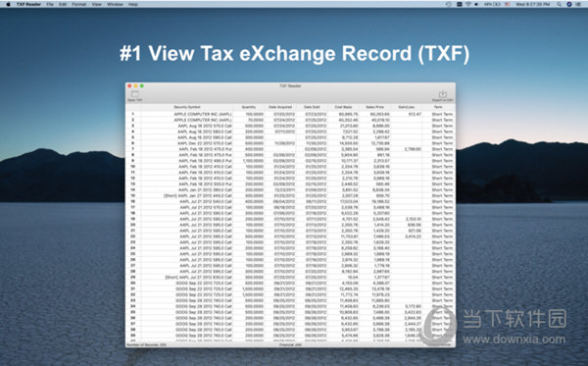Open the Window menu
This screenshot has width=588, height=366.
[x=115, y=4]
